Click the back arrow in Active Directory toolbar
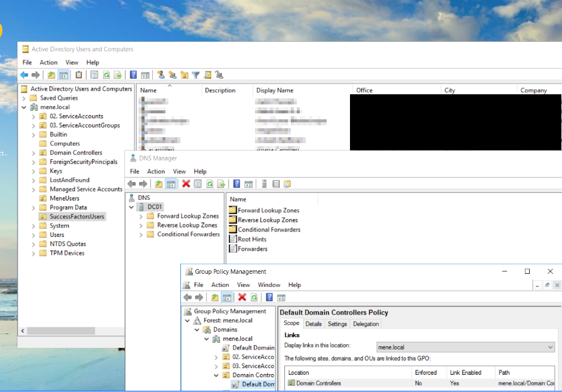Viewport: 562px width, 392px height. [x=24, y=75]
